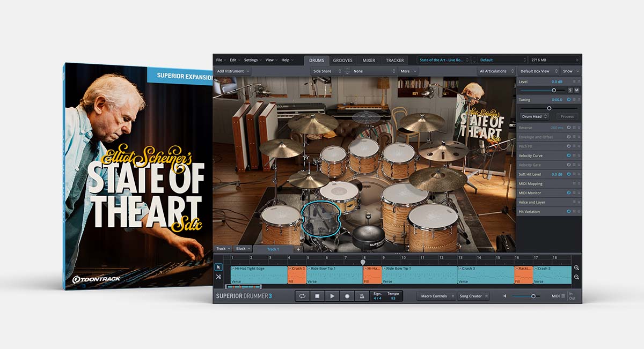644x349 pixels.
Task: Open the Settings menu
Action: [x=252, y=60]
